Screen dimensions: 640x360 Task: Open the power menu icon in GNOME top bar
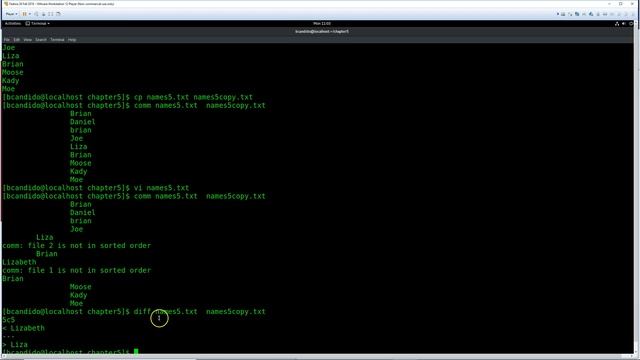point(631,24)
